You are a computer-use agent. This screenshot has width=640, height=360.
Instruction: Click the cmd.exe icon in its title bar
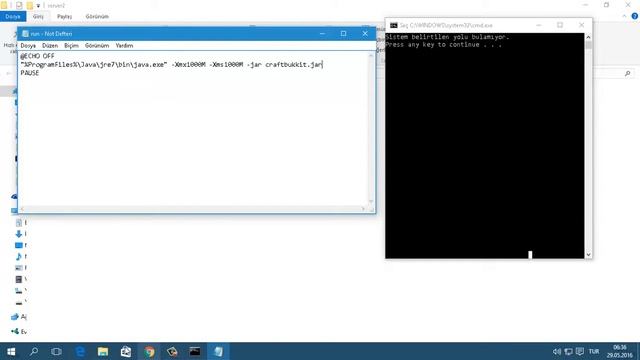coord(393,25)
